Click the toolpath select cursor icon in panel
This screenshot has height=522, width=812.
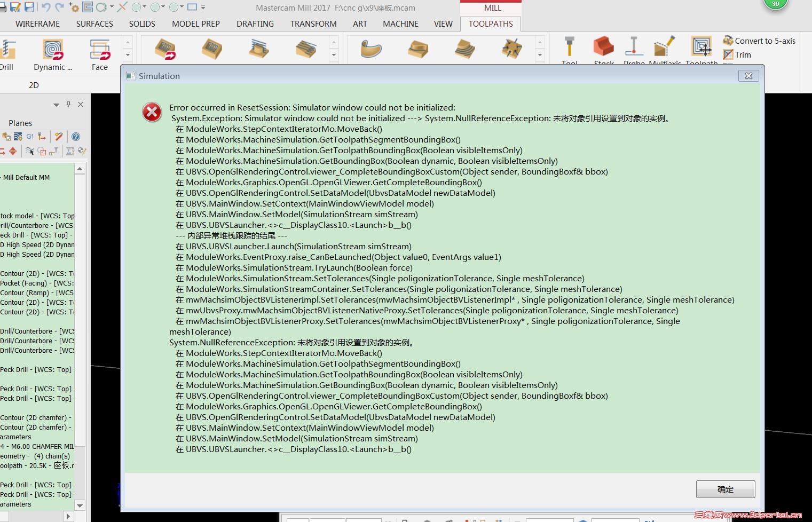(x=30, y=151)
